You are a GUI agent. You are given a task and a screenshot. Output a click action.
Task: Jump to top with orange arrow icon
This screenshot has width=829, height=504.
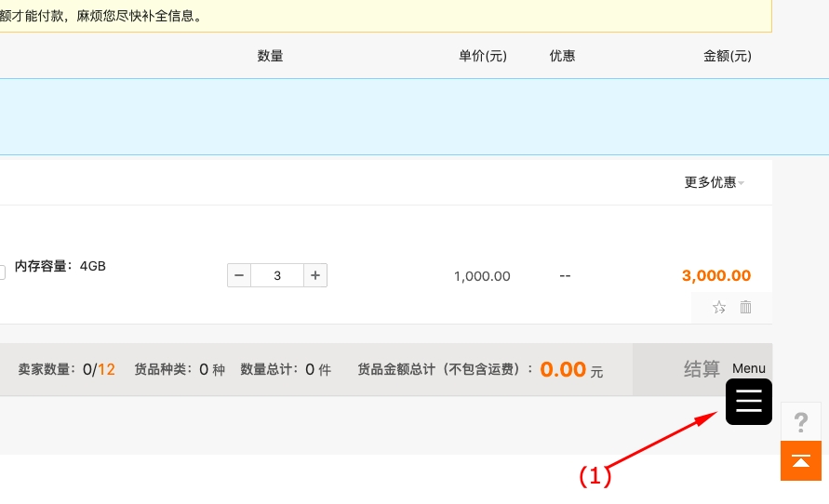[x=800, y=460]
